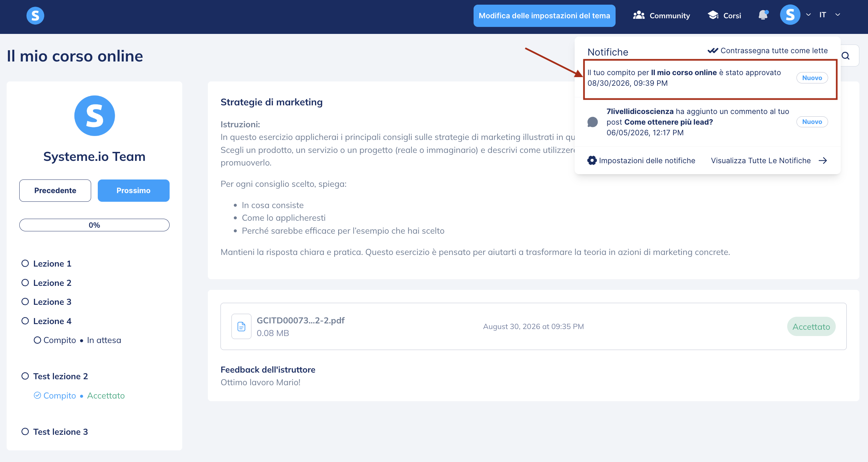
Task: Click the Prossimo button
Action: (x=133, y=190)
